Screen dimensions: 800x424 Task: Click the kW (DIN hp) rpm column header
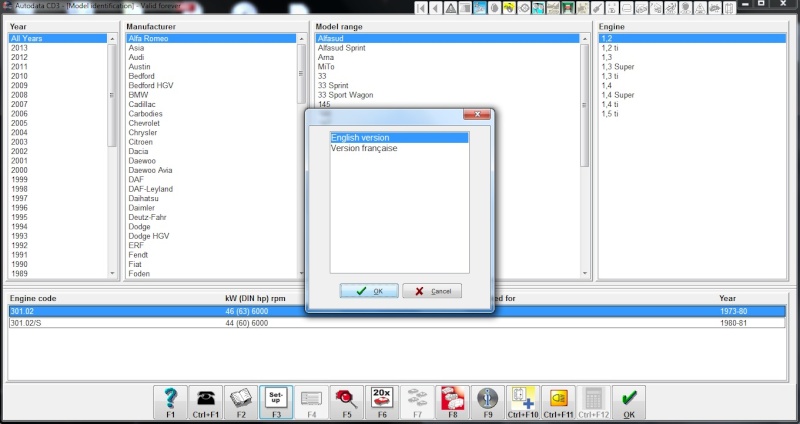click(255, 298)
